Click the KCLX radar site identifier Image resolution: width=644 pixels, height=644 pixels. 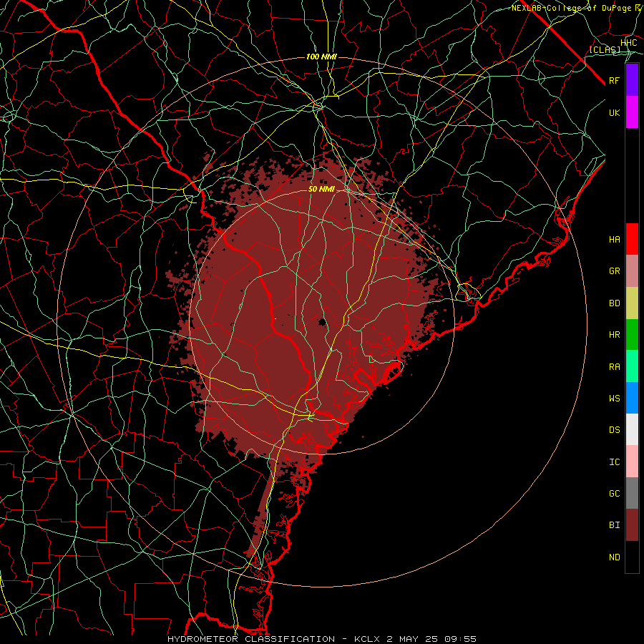[368, 639]
